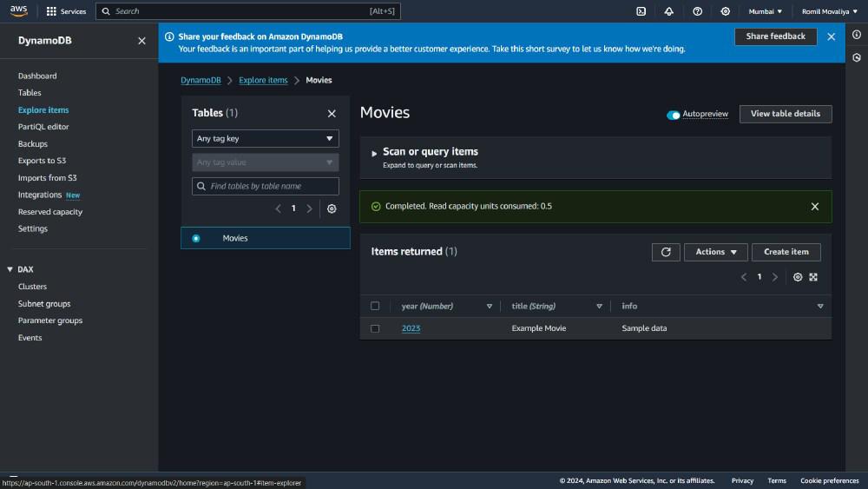Viewport: 868px width, 489px height.
Task: Open Cookie preferences in footer
Action: pyautogui.click(x=829, y=480)
